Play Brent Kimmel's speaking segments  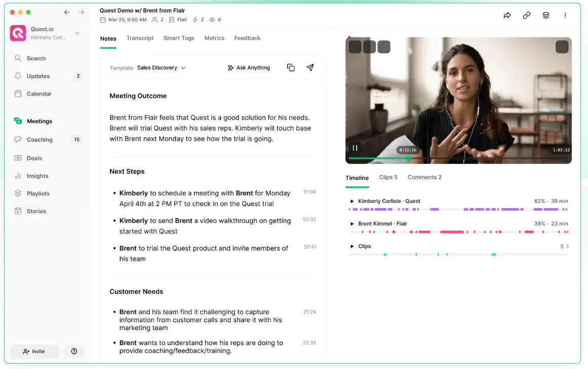tap(352, 224)
